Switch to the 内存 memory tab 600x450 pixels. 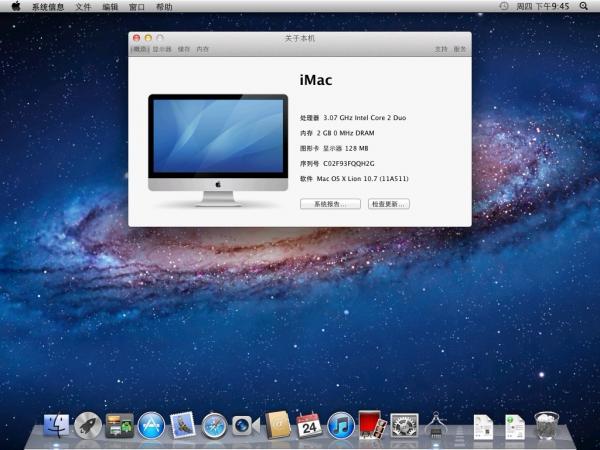coord(202,49)
